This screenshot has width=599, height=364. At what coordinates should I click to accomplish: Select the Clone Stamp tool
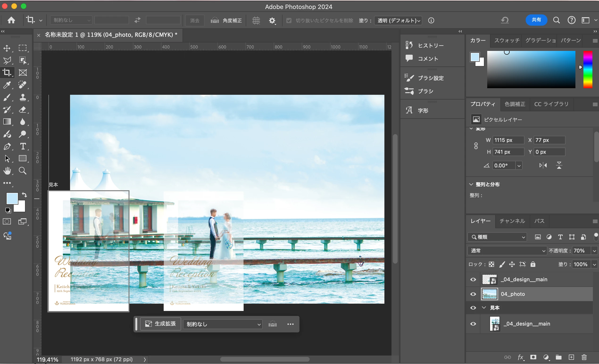tap(23, 97)
